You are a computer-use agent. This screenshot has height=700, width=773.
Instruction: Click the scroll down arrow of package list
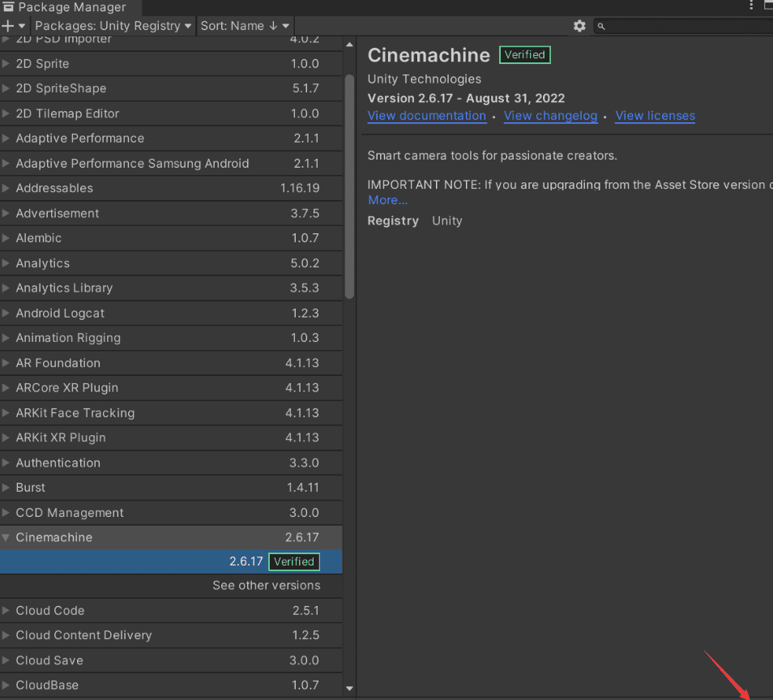(x=349, y=689)
